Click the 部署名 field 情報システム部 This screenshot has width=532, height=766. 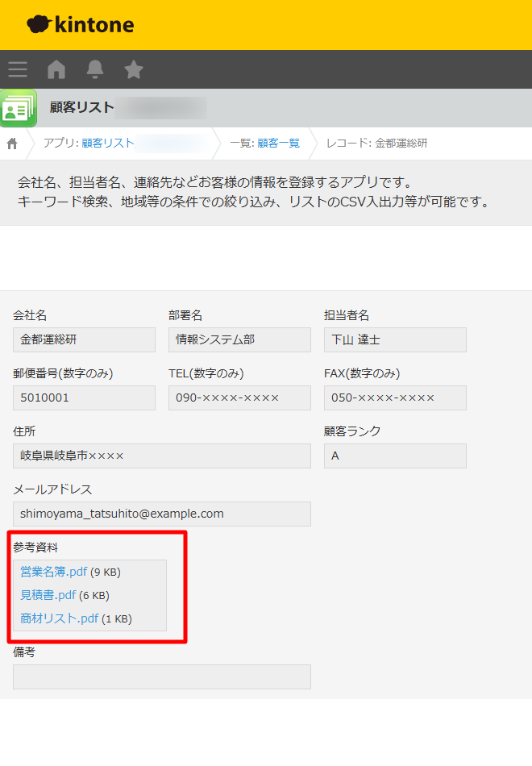click(x=239, y=340)
